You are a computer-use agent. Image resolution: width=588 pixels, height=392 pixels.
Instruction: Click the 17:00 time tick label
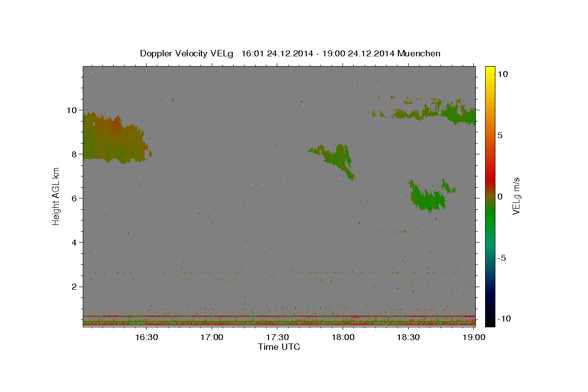212,337
